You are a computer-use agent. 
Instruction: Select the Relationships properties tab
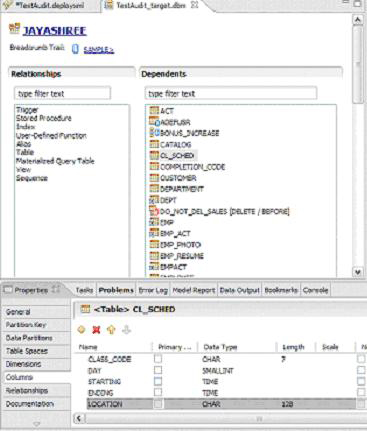point(36,390)
